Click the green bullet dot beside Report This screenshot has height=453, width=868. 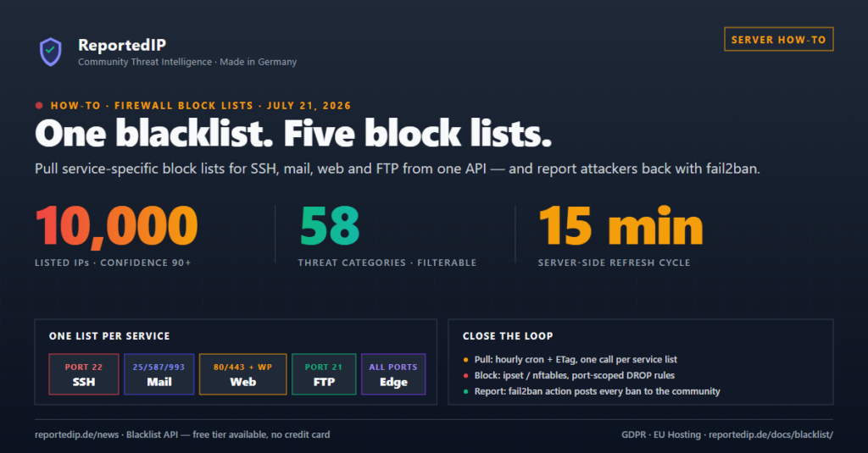tap(465, 392)
